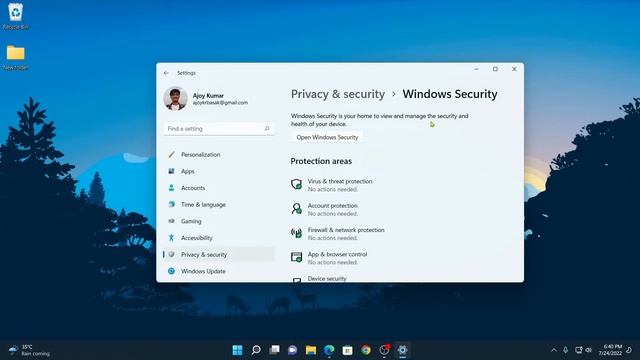Click Apps icon in sidebar

pos(171,171)
